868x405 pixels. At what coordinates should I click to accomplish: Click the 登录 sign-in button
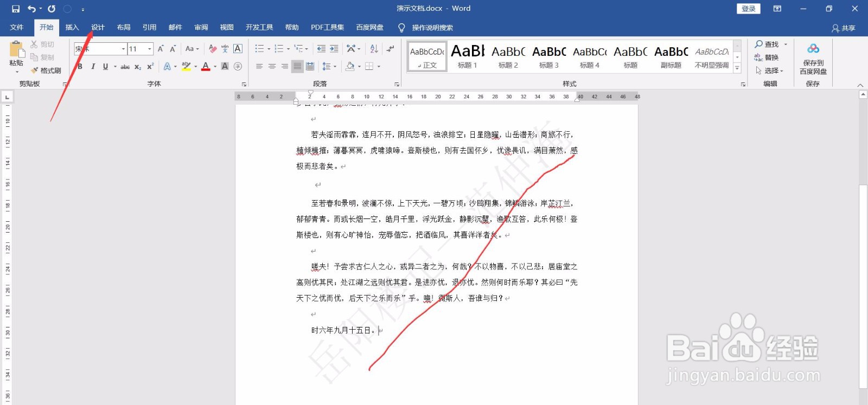point(749,9)
